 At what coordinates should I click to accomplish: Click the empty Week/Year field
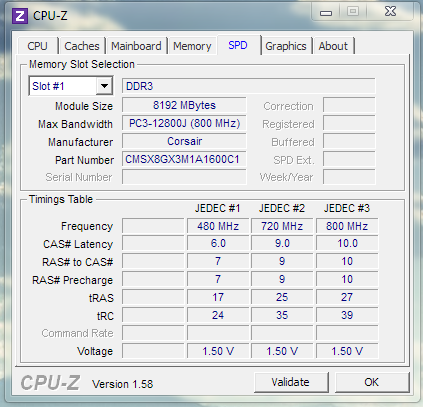point(349,177)
